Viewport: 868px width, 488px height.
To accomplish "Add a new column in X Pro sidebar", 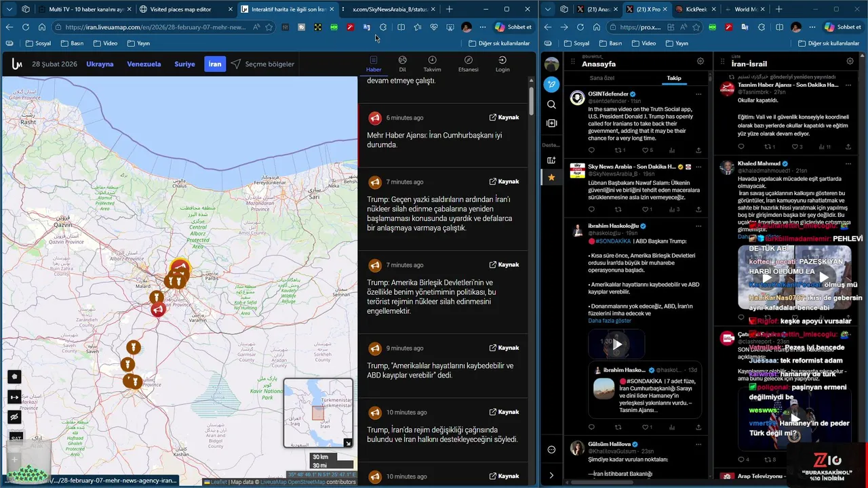I will pyautogui.click(x=551, y=160).
